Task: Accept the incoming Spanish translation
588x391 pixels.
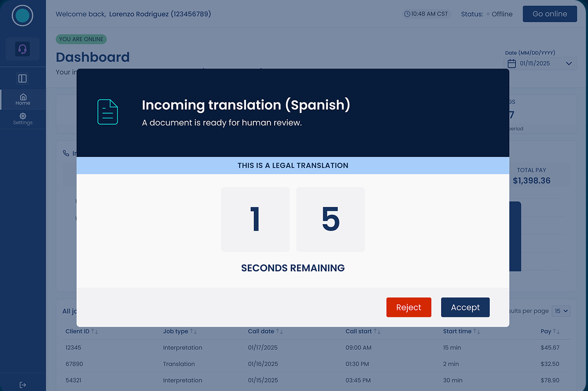Action: [x=465, y=307]
